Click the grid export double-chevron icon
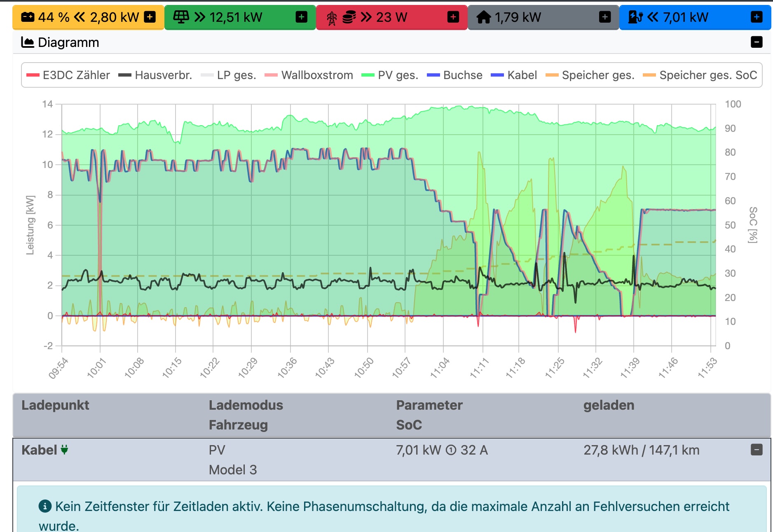Screen dimensions: 773x532 pyautogui.click(x=366, y=17)
